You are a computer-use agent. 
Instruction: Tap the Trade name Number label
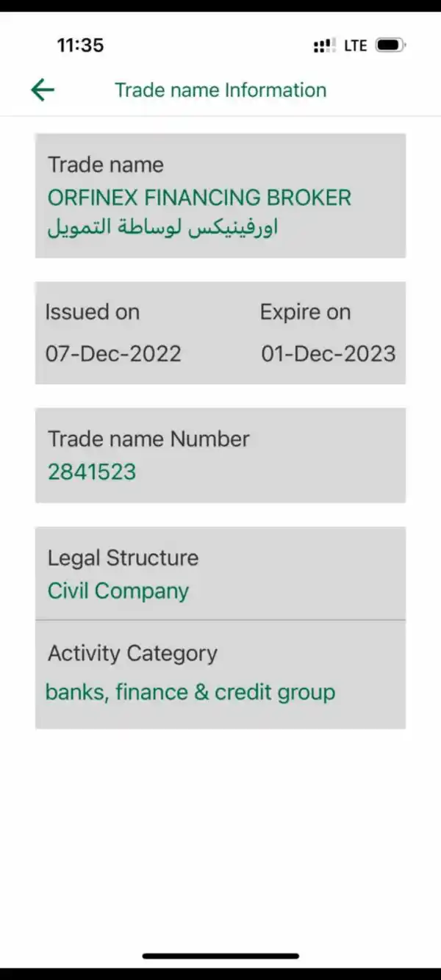(x=148, y=439)
